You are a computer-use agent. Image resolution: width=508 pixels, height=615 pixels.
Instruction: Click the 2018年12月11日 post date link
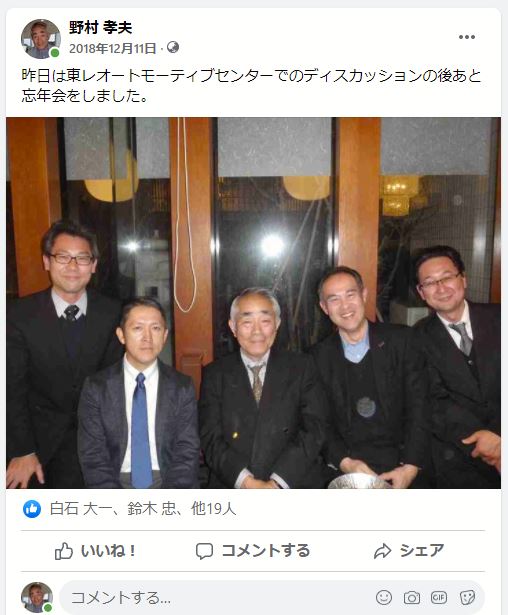click(113, 48)
